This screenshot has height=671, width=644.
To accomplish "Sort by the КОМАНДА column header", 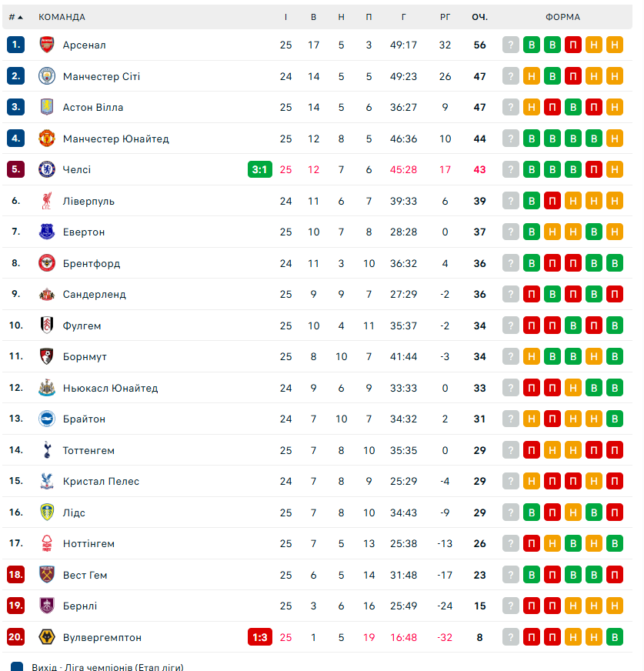I will click(62, 17).
